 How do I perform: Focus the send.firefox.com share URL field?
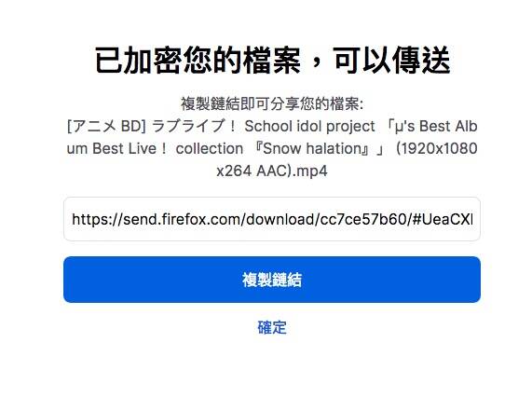[272, 219]
